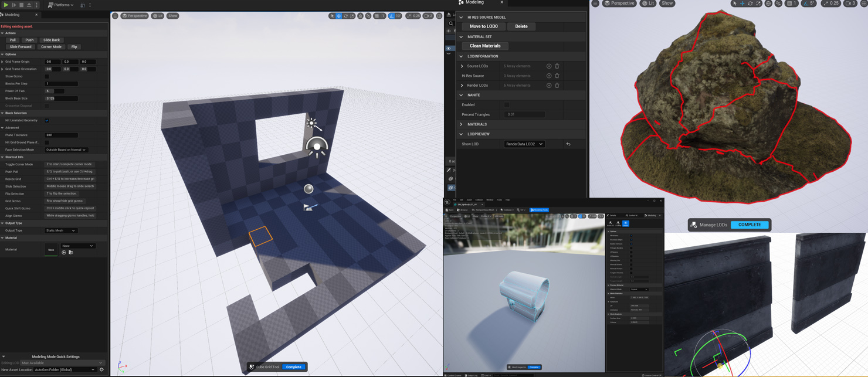Click the Pull action button
The image size is (868, 377).
pos(12,40)
